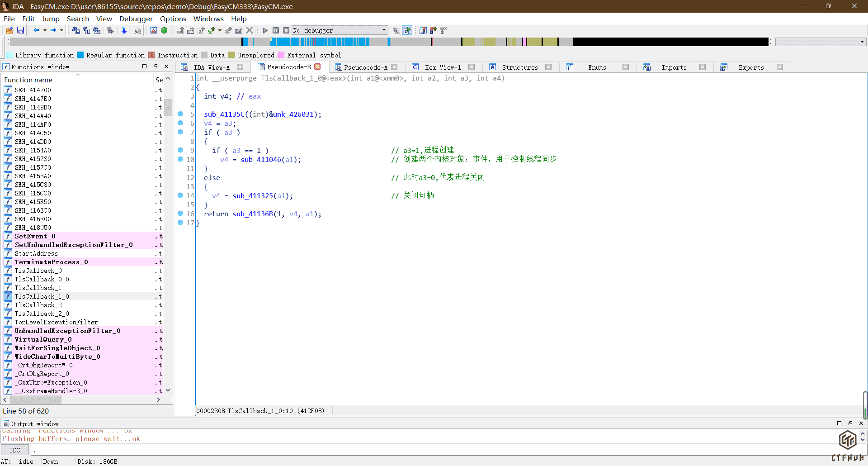The width and height of the screenshot is (868, 466).
Task: Toggle breakpoint dot on line 14
Action: point(180,195)
